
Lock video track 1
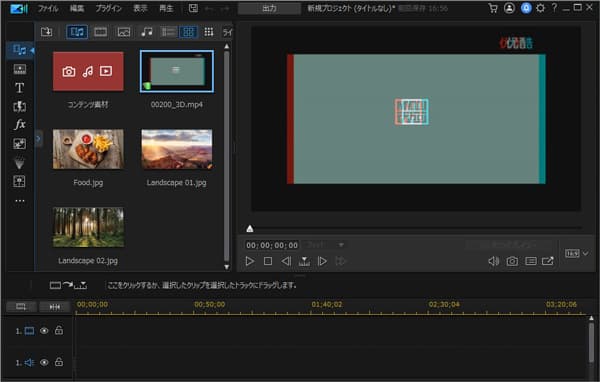(59, 330)
